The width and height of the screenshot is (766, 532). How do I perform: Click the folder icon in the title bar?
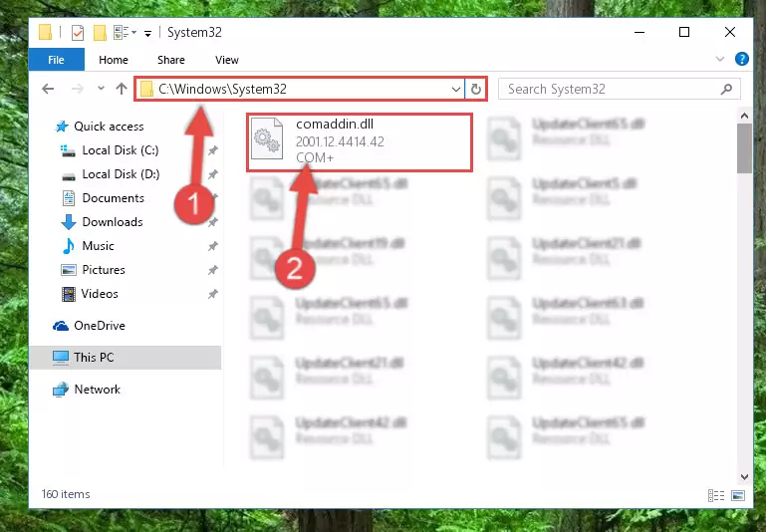(x=46, y=32)
